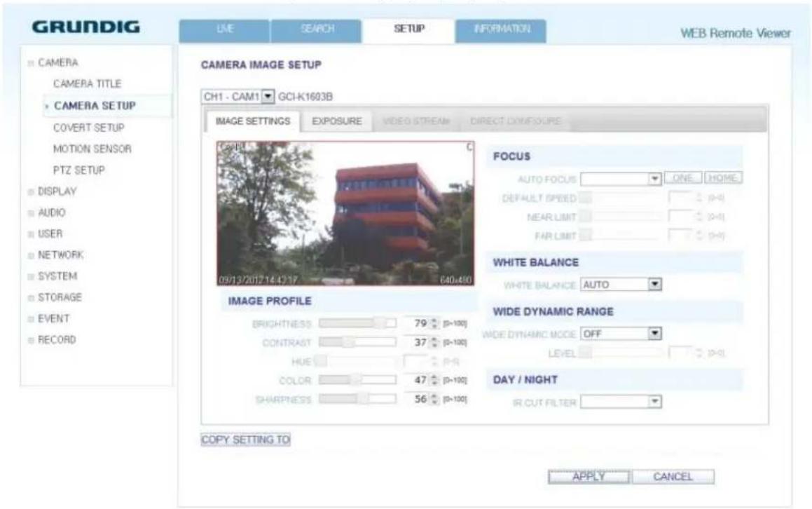Image resolution: width=812 pixels, height=509 pixels.
Task: Click COPY SETTING TO button
Action: [245, 440]
